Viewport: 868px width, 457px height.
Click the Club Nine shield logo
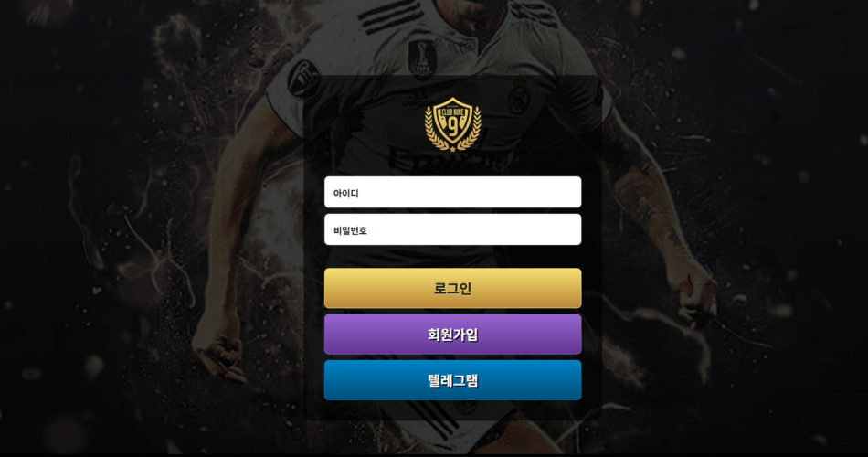pos(453,124)
